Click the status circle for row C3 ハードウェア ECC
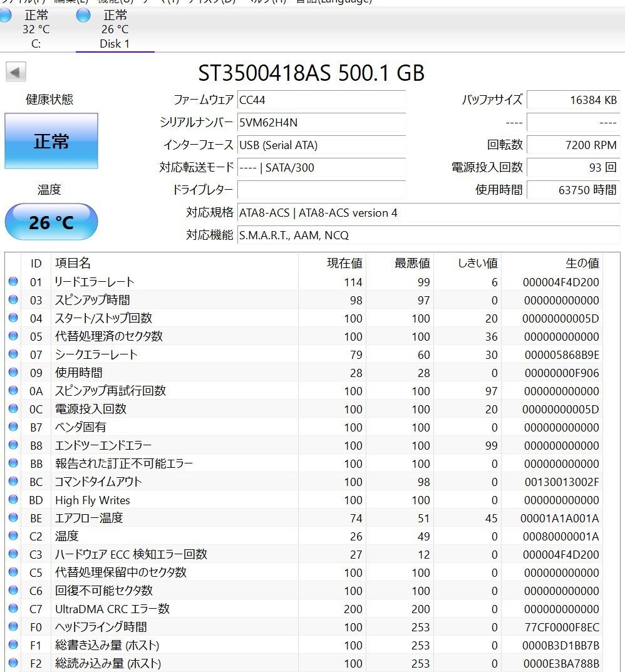Viewport: 625px width, 672px height. [x=13, y=554]
